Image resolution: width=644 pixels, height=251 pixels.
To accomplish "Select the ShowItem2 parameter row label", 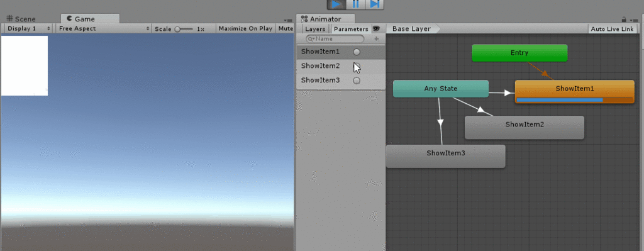I will [320, 65].
